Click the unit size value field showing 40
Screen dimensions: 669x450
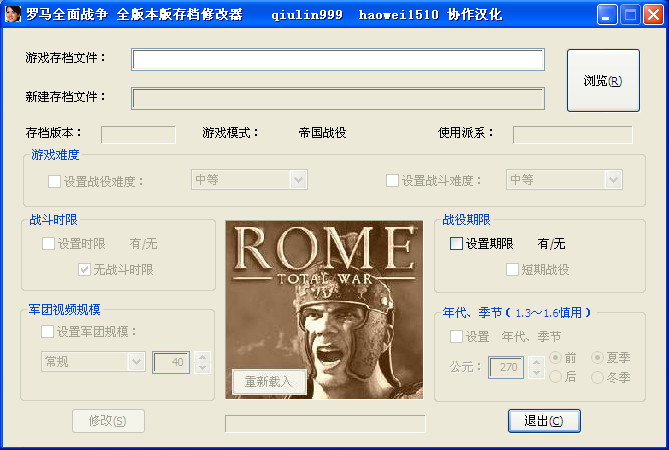171,363
